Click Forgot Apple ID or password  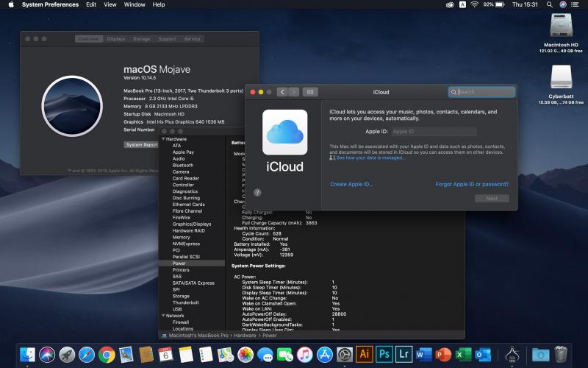[472, 184]
